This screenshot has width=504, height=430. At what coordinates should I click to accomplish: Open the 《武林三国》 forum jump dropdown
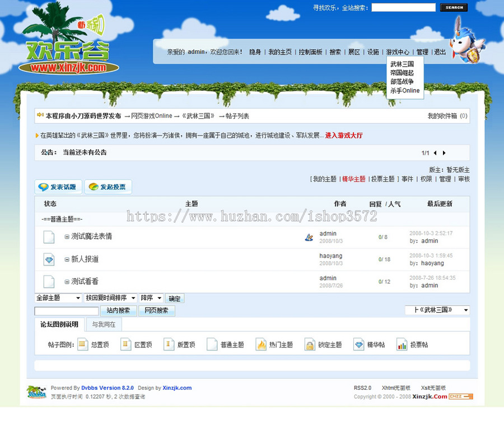[x=437, y=310]
